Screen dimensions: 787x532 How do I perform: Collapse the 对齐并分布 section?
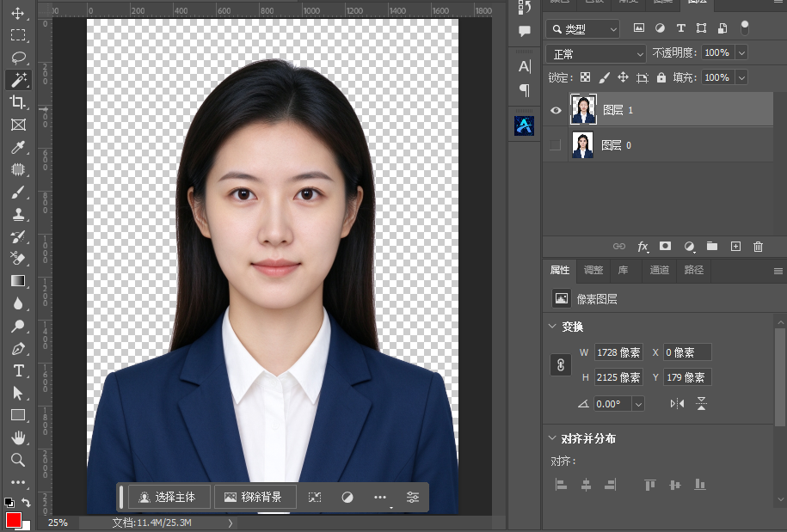(x=552, y=437)
